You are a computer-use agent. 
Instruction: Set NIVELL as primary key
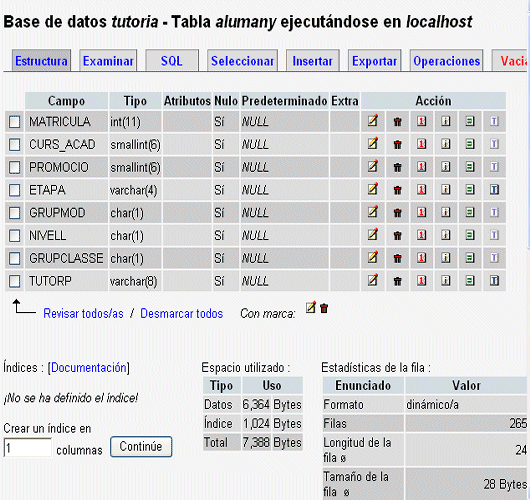[421, 235]
